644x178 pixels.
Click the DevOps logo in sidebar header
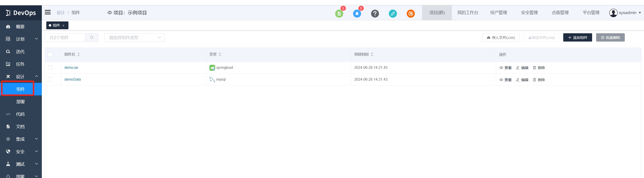(x=21, y=13)
